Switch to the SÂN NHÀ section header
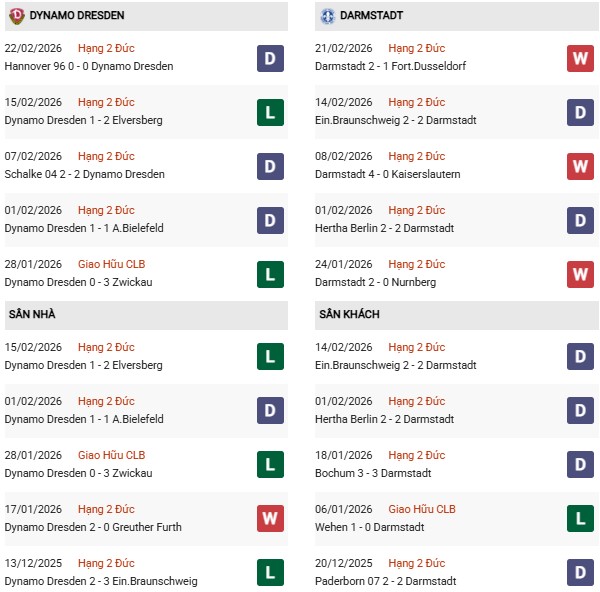Image resolution: width=600 pixels, height=592 pixels. pyautogui.click(x=33, y=314)
